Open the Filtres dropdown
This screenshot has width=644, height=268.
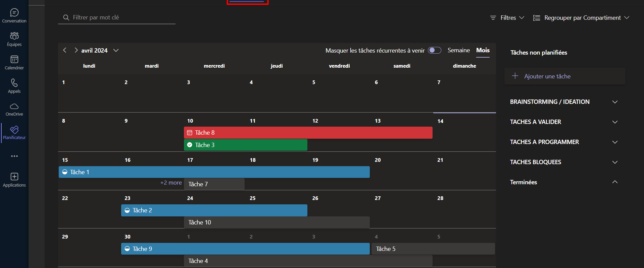point(507,18)
